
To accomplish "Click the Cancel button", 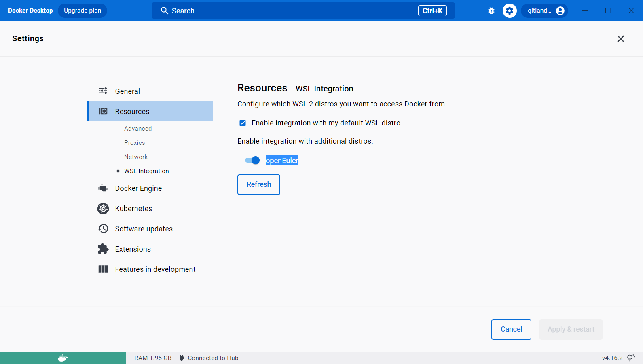I will coord(511,329).
